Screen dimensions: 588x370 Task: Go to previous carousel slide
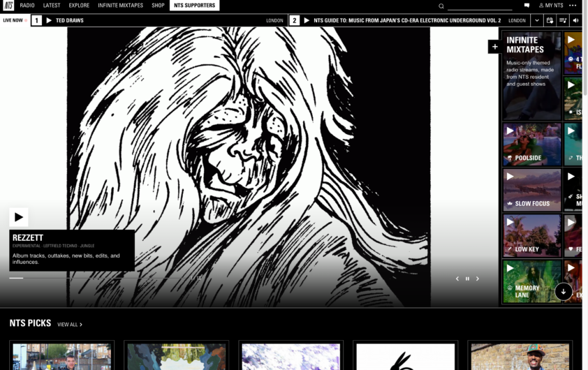pyautogui.click(x=457, y=279)
